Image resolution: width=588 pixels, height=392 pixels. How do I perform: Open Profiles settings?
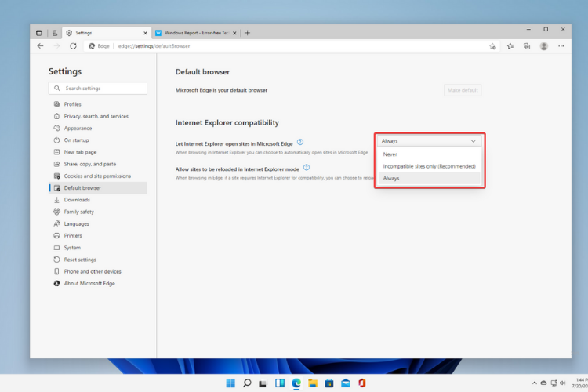click(x=98, y=104)
